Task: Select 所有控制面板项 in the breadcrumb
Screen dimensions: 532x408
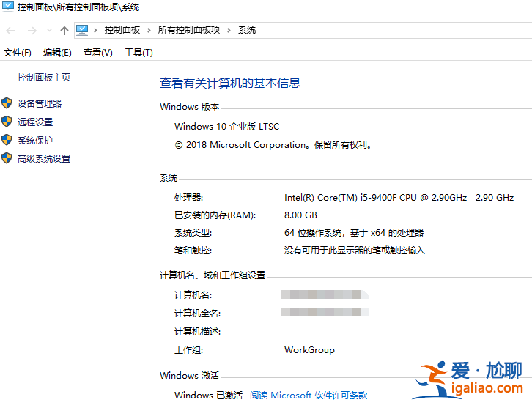Action: coord(189,30)
